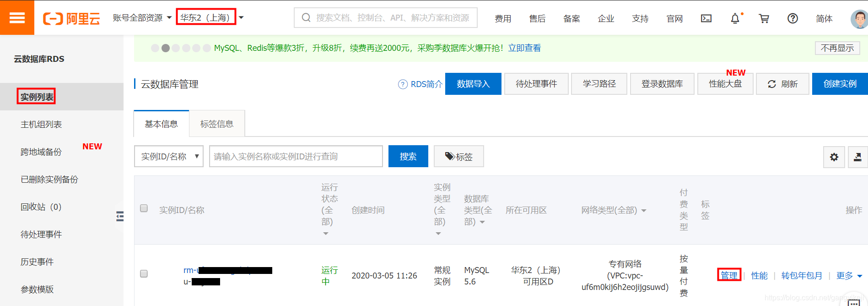The height and width of the screenshot is (306, 868).
Task: Open 跨地域备份 in the sidebar
Action: point(41,152)
